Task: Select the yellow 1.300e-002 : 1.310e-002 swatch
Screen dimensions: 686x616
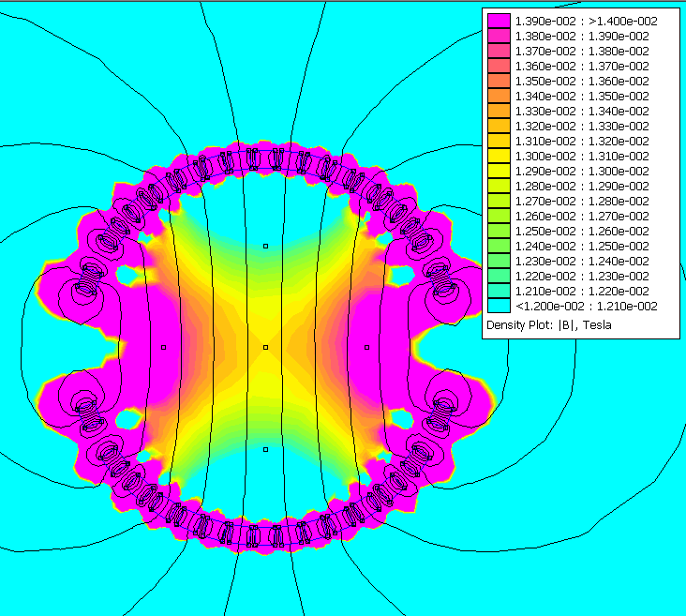Action: (x=498, y=156)
